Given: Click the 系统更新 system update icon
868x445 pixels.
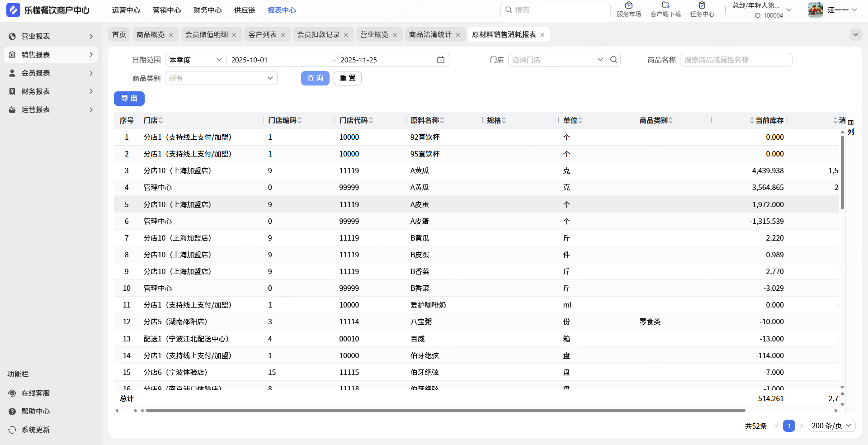Looking at the screenshot, I should click(x=13, y=430).
